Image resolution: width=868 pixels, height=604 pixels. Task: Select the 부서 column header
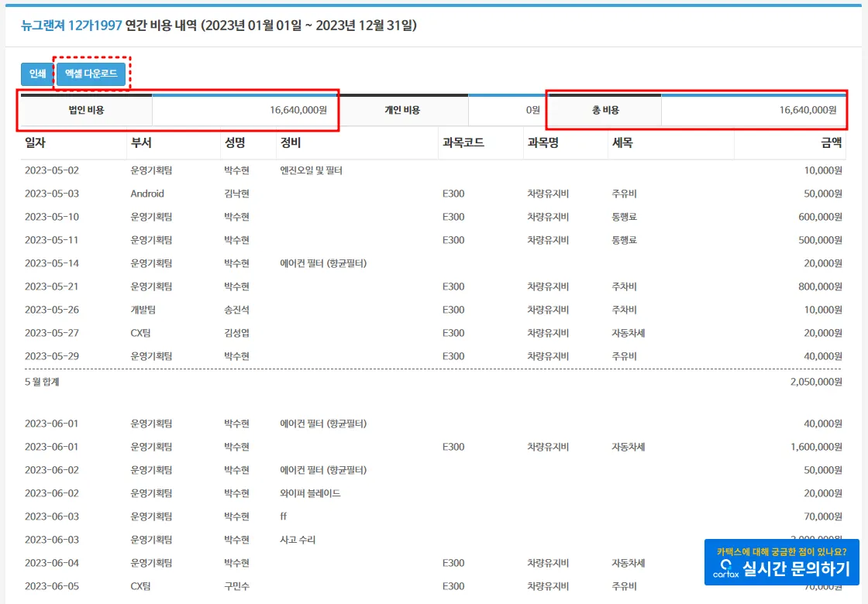tap(141, 142)
